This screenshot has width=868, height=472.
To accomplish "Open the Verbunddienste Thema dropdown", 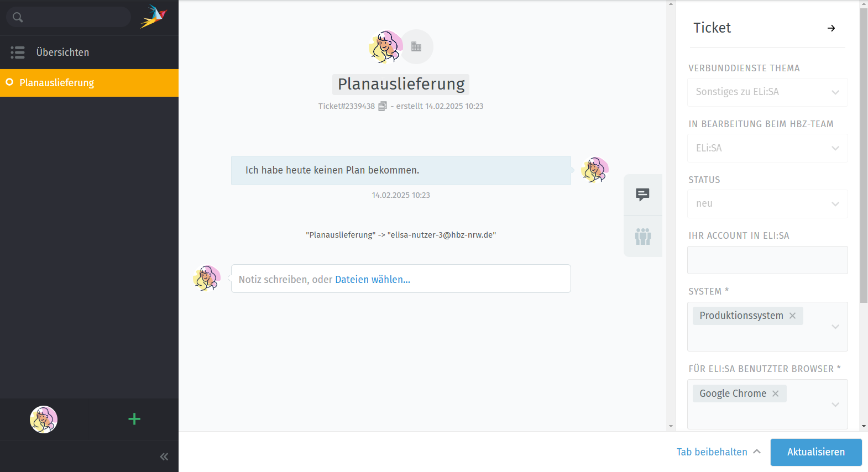I will point(767,92).
